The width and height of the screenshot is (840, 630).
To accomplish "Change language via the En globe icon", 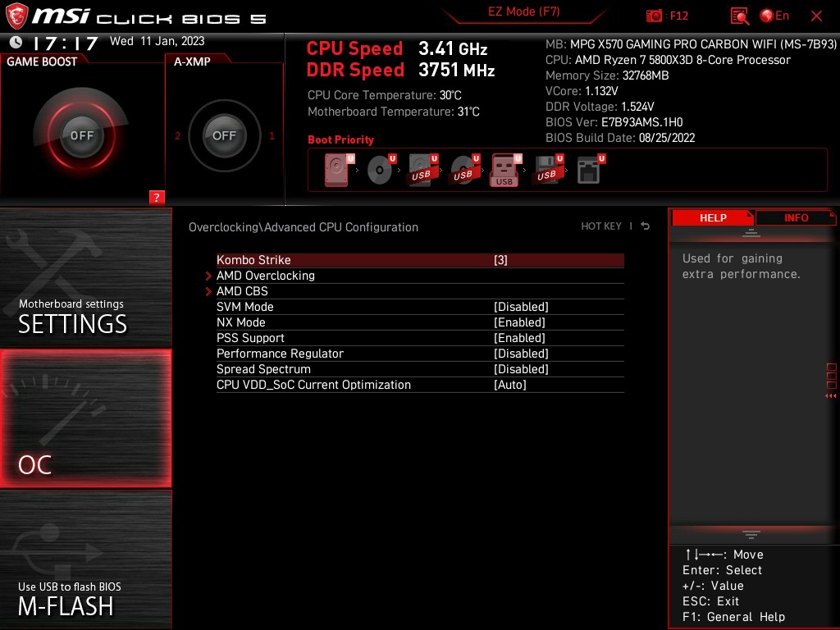I will coord(774,16).
